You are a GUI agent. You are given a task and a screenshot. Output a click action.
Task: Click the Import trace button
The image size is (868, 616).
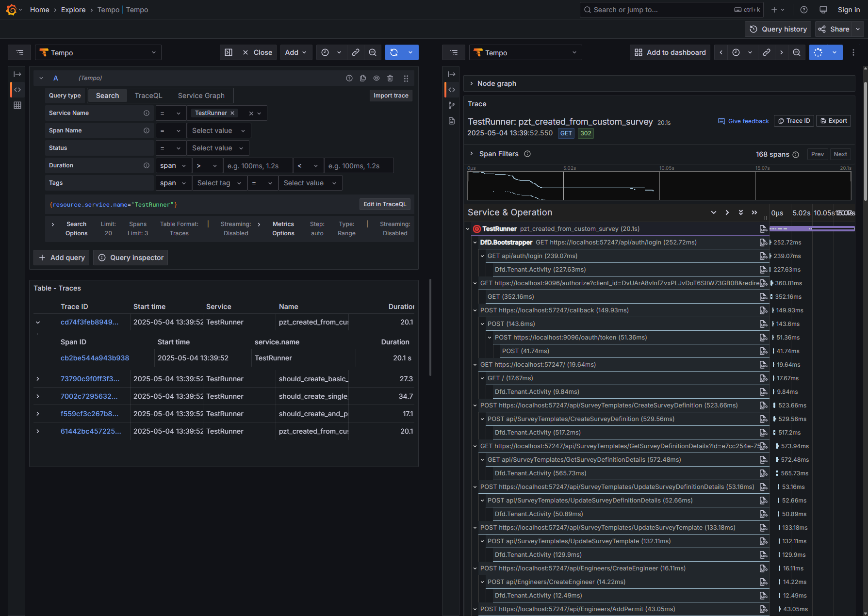[391, 96]
